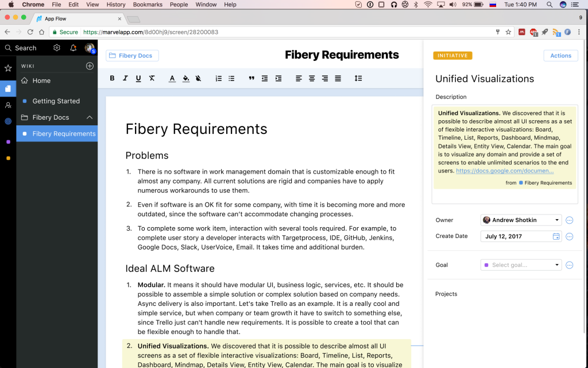Viewport: 588px width, 368px height.
Task: Open Wi-Fi status in menu bar
Action: 428,5
